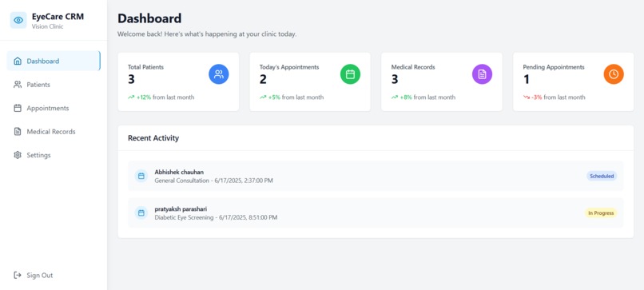Click the Pending Appointments count 1

point(526,79)
